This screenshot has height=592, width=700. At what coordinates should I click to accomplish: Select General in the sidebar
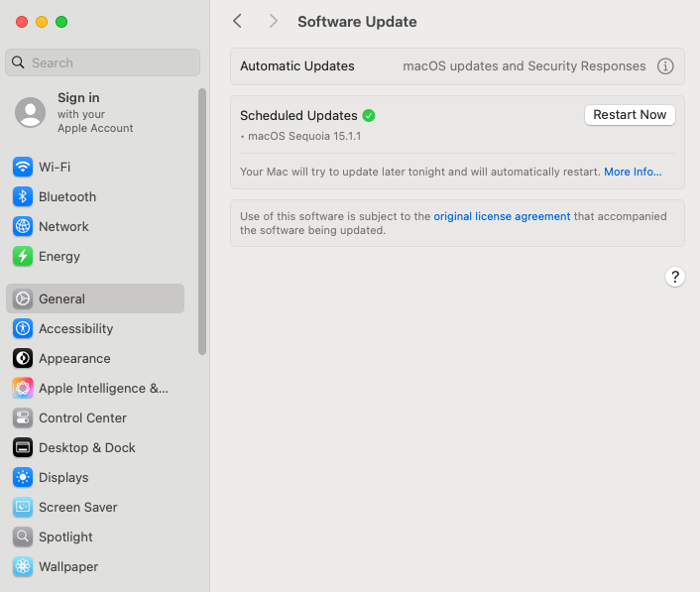point(95,298)
